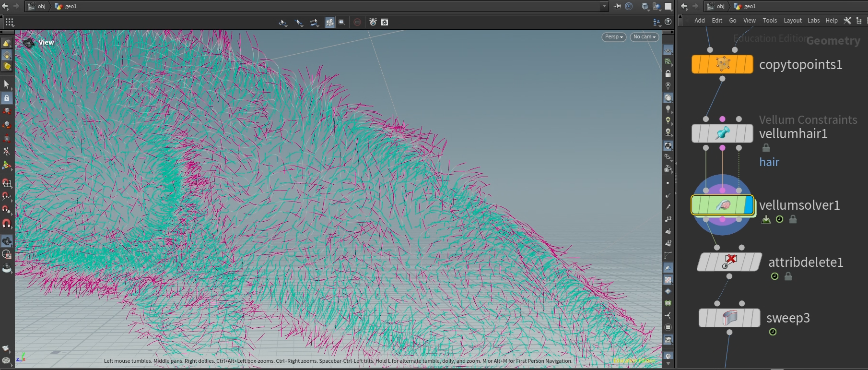Toggle the lock badge under vellumsolver1
This screenshot has width=868, height=370.
pyautogui.click(x=793, y=219)
